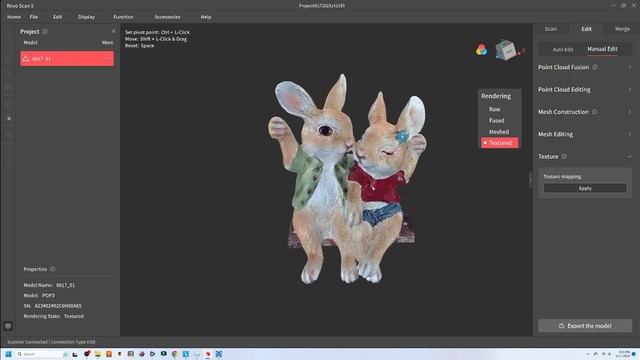
Task: Switch to the Manual Edit tab
Action: [602, 49]
